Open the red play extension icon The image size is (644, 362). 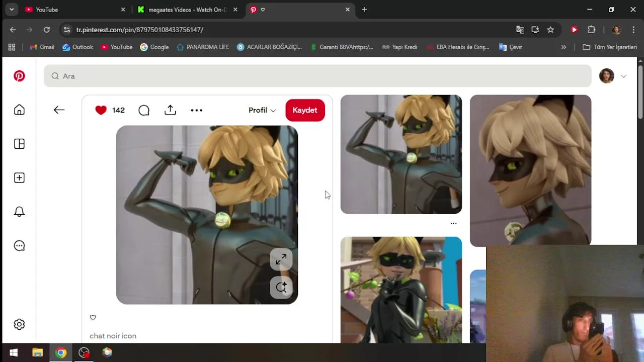(x=574, y=30)
